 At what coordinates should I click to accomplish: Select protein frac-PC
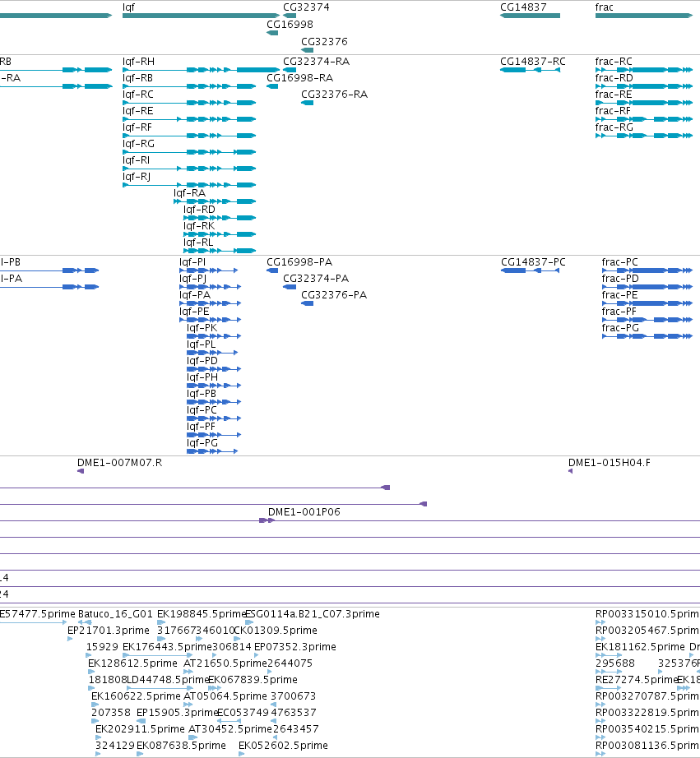click(x=619, y=262)
